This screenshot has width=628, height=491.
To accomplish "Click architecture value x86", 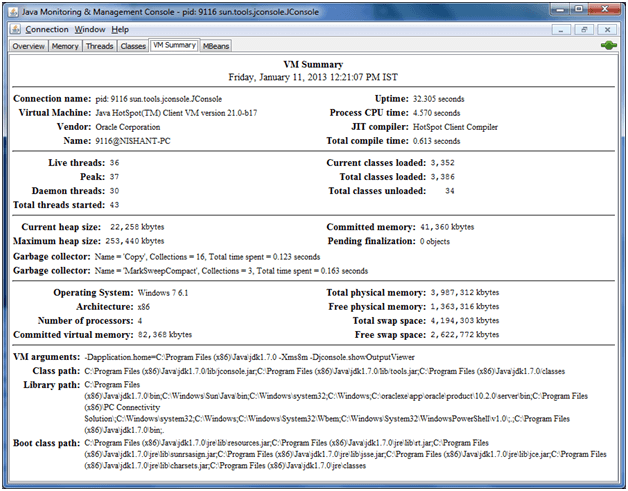I will [144, 307].
